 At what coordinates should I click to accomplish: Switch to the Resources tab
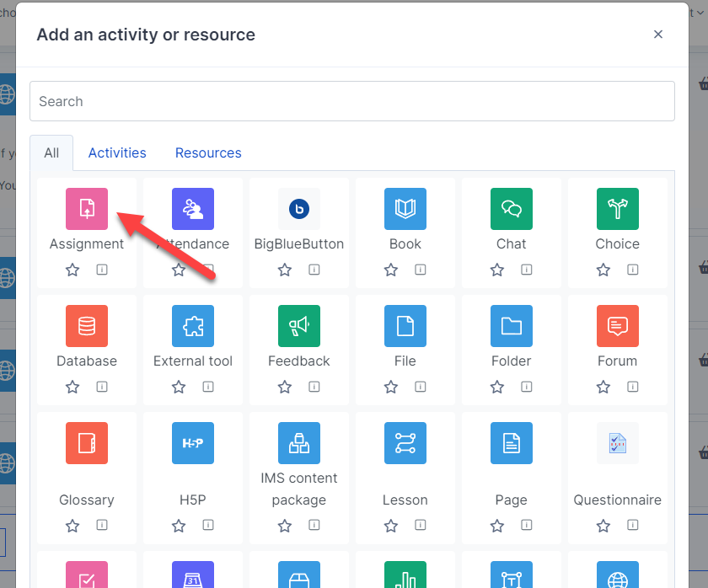point(208,152)
